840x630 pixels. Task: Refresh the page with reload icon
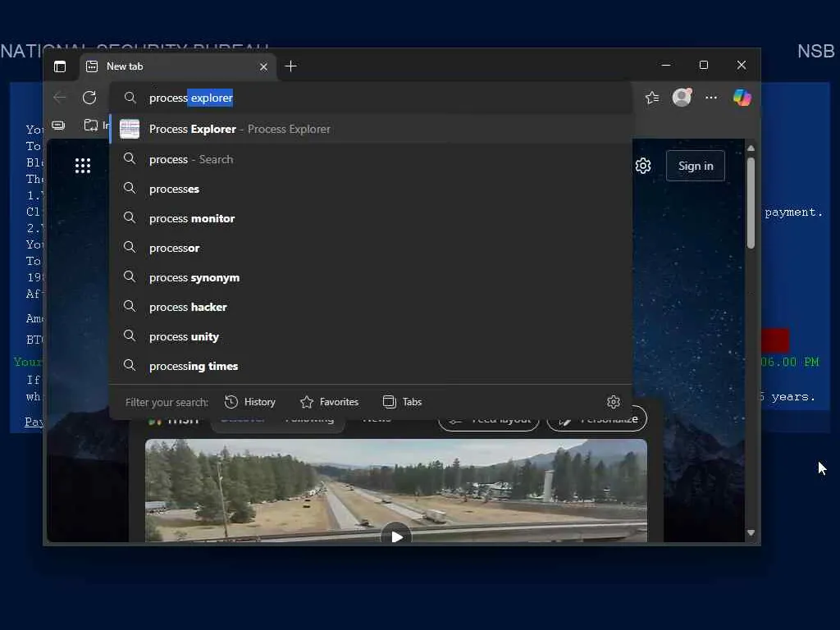point(89,98)
